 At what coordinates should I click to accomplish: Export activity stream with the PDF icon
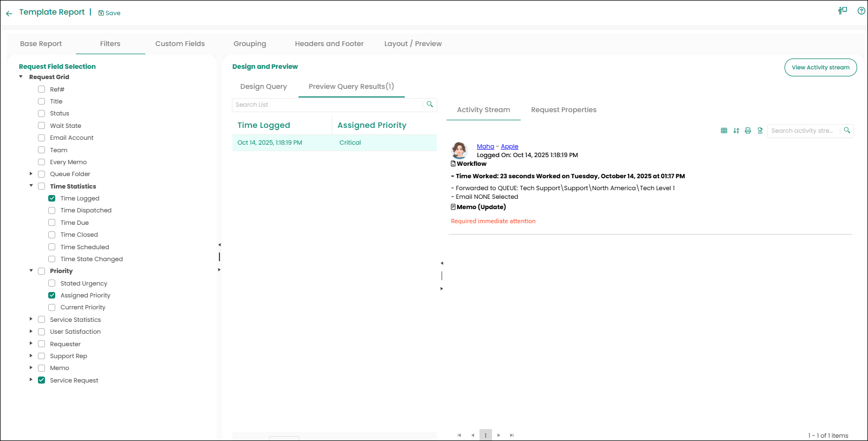(x=760, y=131)
